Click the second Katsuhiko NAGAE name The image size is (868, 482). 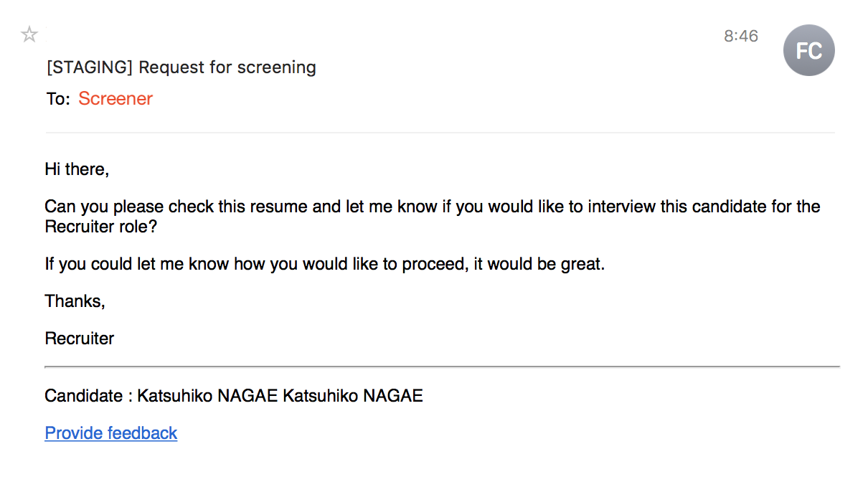pyautogui.click(x=353, y=396)
